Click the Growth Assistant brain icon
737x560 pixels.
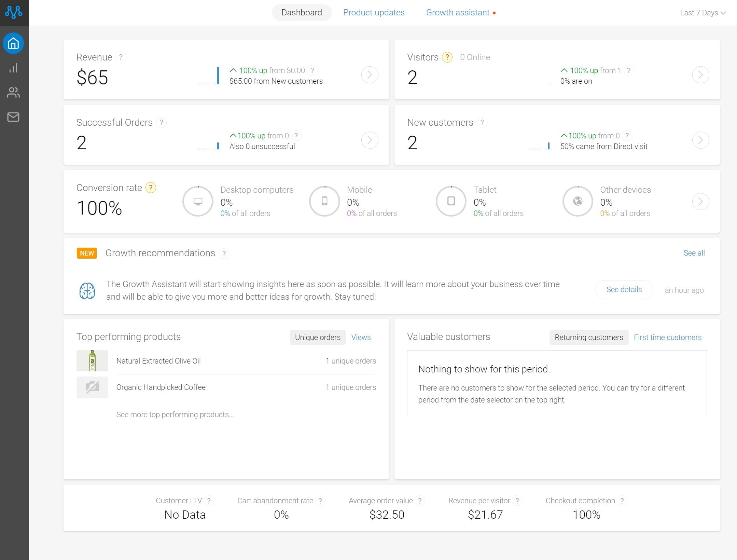87,291
